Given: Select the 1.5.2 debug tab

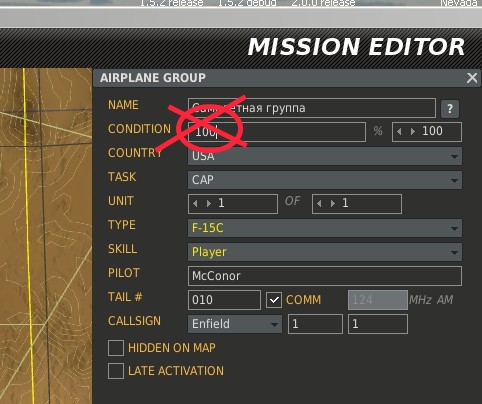Looking at the screenshot, I should coord(247,3).
